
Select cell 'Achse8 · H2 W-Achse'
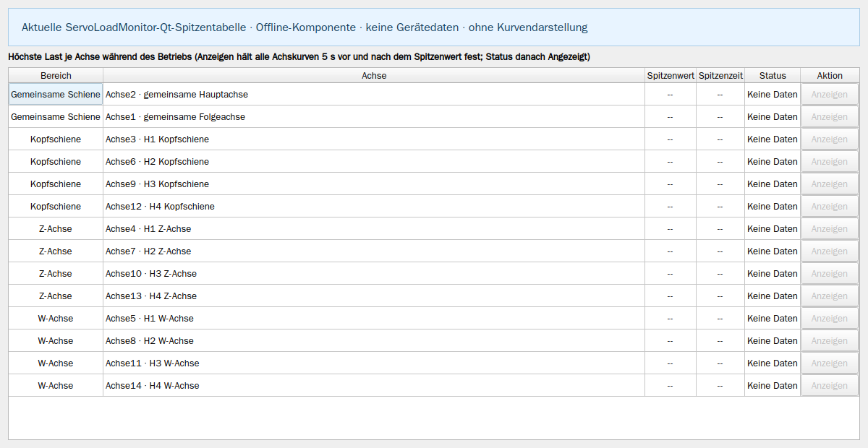click(374, 341)
